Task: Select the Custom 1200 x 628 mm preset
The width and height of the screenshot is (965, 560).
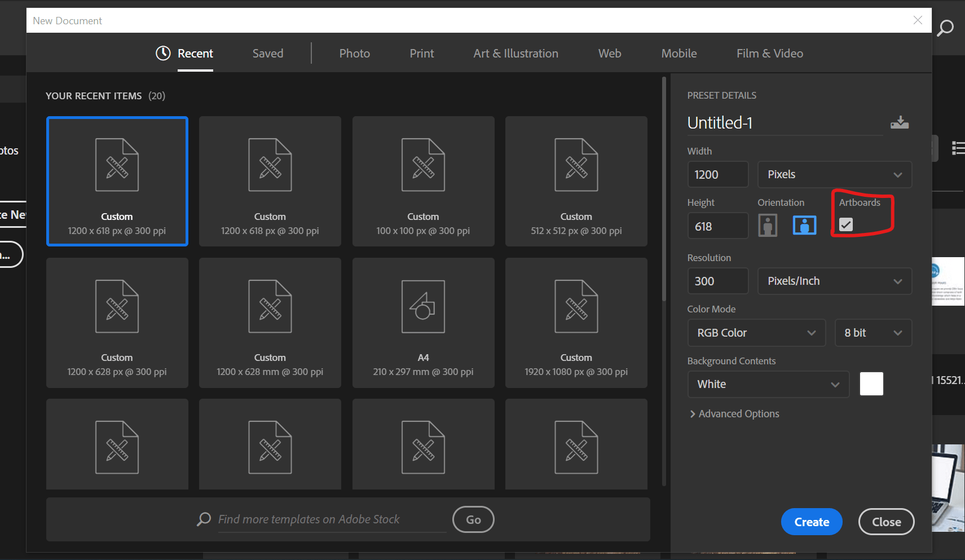Action: point(270,323)
